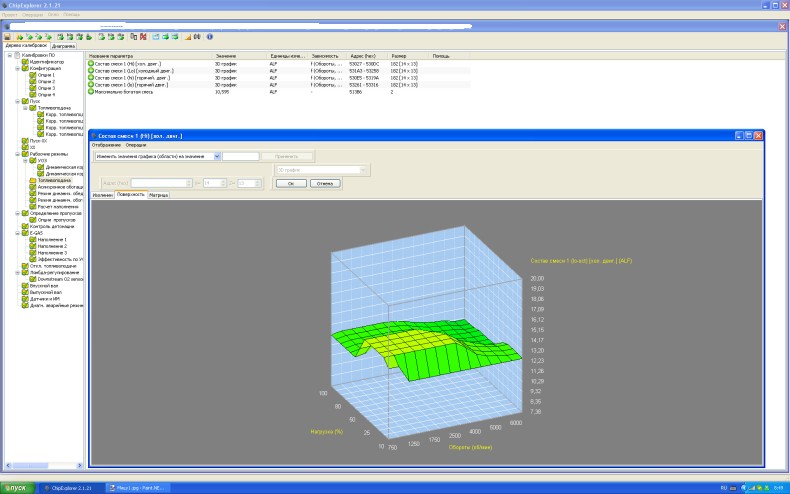Image resolution: width=790 pixels, height=494 pixels.
Task: Open the Отображение menu in dialog
Action: pyautogui.click(x=106, y=145)
